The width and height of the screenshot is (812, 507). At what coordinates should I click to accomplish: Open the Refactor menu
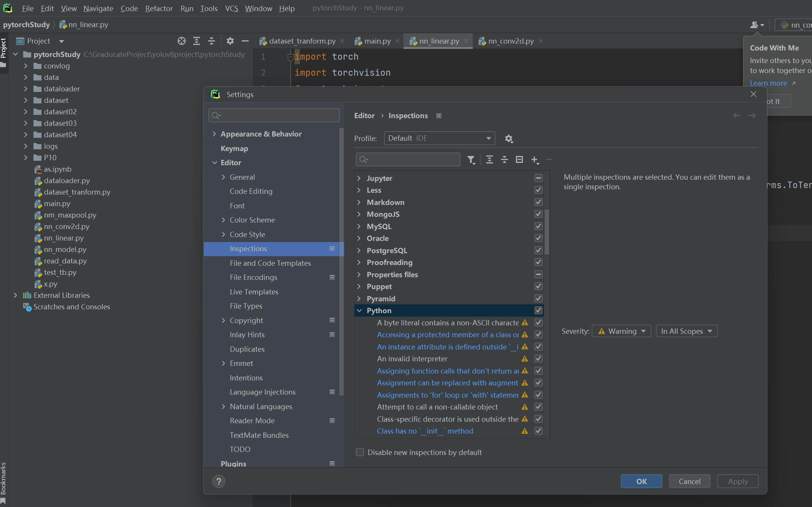coord(159,8)
